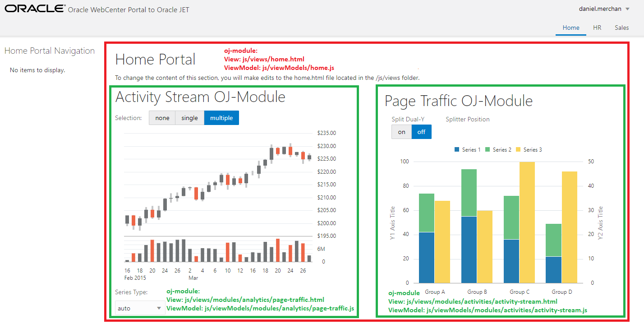The height and width of the screenshot is (324, 644).
Task: Turn Split Dual-Y on
Action: [x=401, y=132]
